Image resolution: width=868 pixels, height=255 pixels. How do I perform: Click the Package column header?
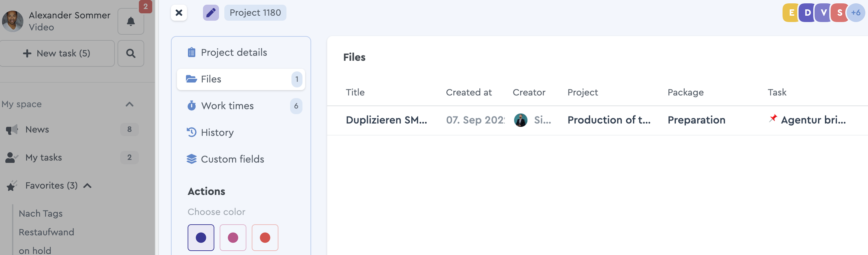685,92
